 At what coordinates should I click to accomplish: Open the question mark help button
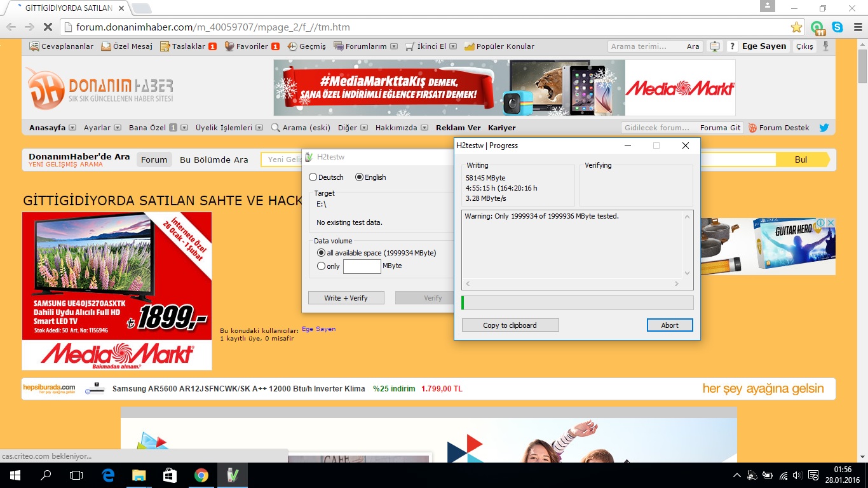732,46
